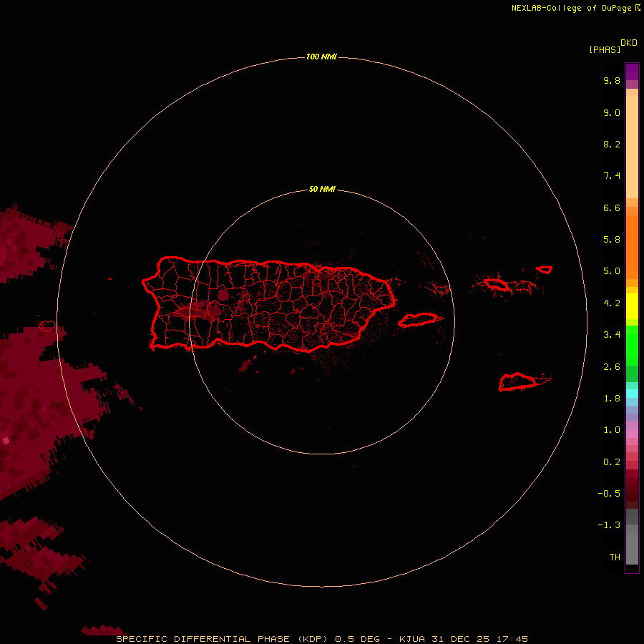This screenshot has height=644, width=644.
Task: Click the 9.8 value on color scale
Action: click(612, 80)
